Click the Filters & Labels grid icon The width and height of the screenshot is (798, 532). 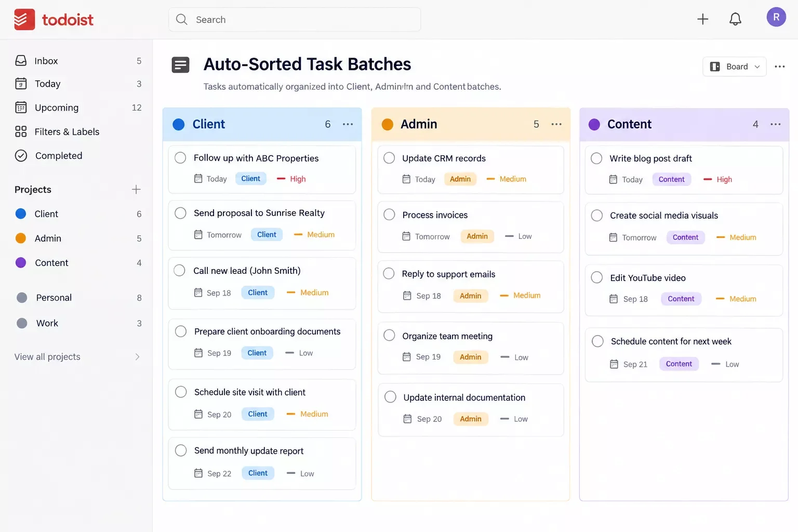point(21,131)
